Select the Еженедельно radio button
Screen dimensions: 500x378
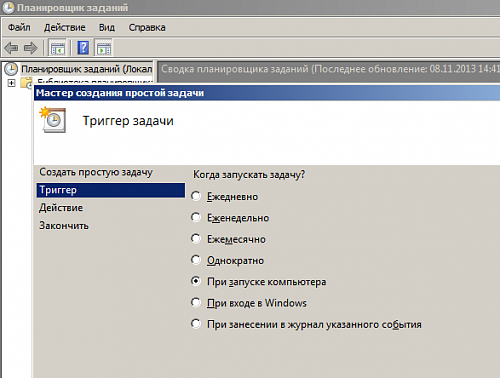196,217
